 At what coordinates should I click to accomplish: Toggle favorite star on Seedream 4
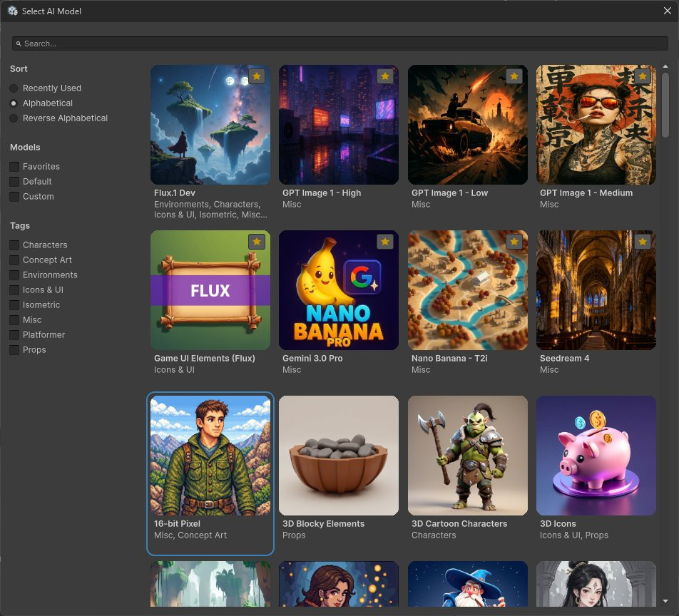pos(643,242)
